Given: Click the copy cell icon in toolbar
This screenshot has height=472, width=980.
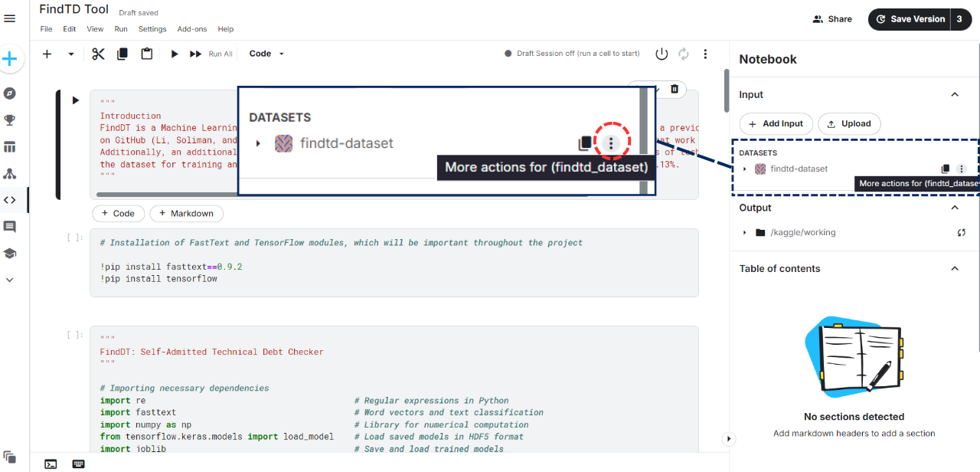Looking at the screenshot, I should (x=122, y=54).
